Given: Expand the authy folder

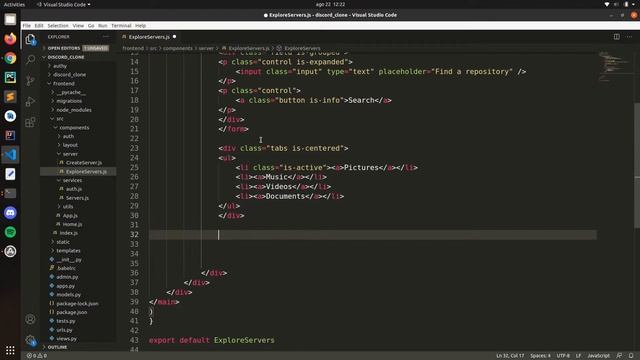Looking at the screenshot, I should click(60, 66).
